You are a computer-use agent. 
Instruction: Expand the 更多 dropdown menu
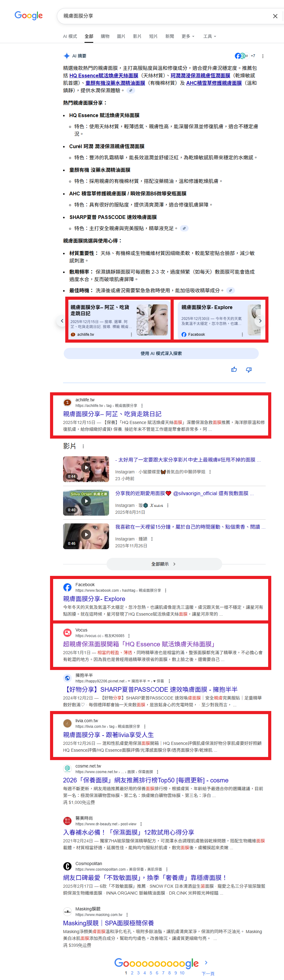pyautogui.click(x=188, y=37)
